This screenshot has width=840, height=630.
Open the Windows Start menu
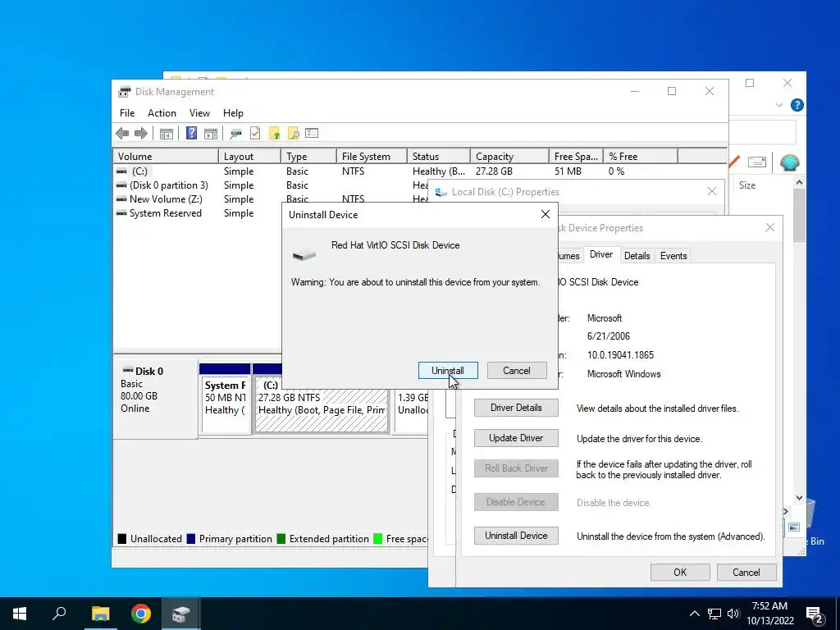[x=20, y=614]
